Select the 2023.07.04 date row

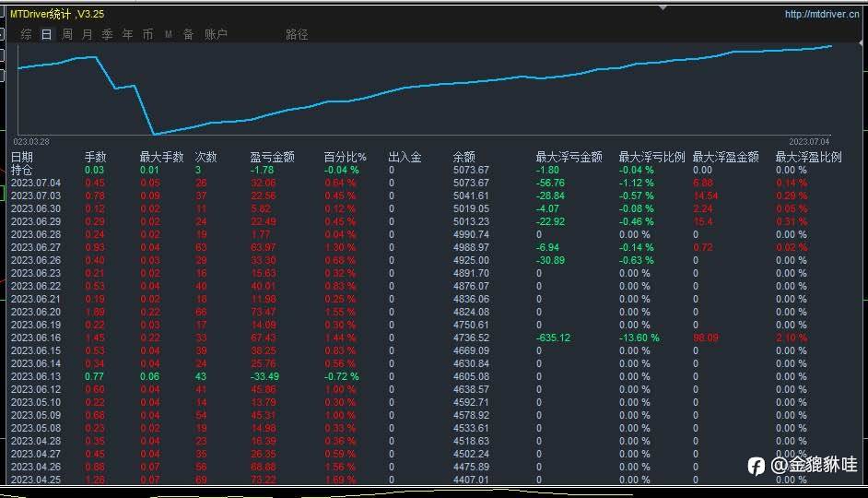(x=35, y=183)
